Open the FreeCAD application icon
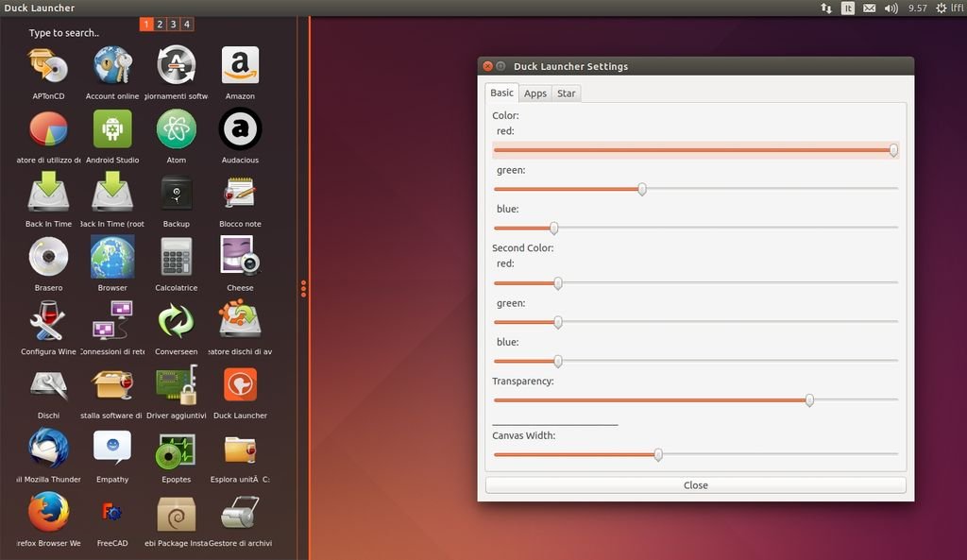 point(112,513)
